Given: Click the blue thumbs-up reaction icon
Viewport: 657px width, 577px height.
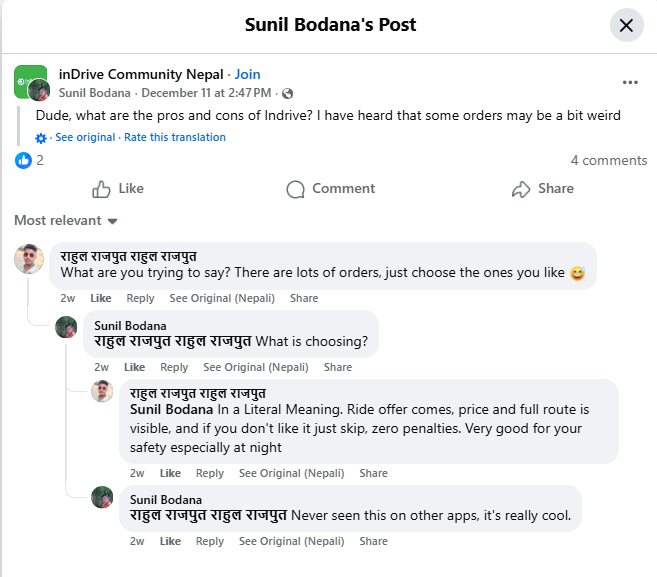Looking at the screenshot, I should (x=23, y=160).
